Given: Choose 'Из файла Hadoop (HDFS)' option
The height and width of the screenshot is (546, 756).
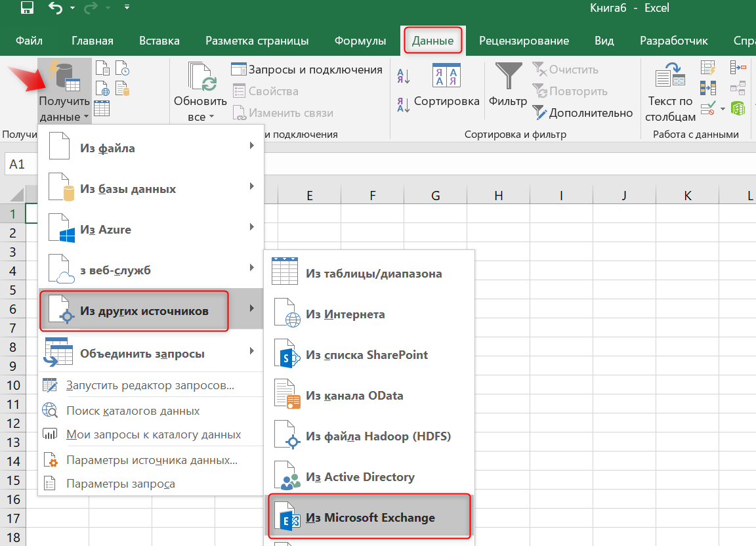Looking at the screenshot, I should tap(369, 435).
